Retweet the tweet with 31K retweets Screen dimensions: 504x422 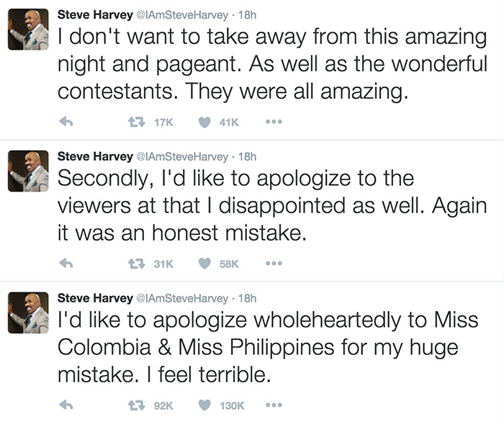137,264
